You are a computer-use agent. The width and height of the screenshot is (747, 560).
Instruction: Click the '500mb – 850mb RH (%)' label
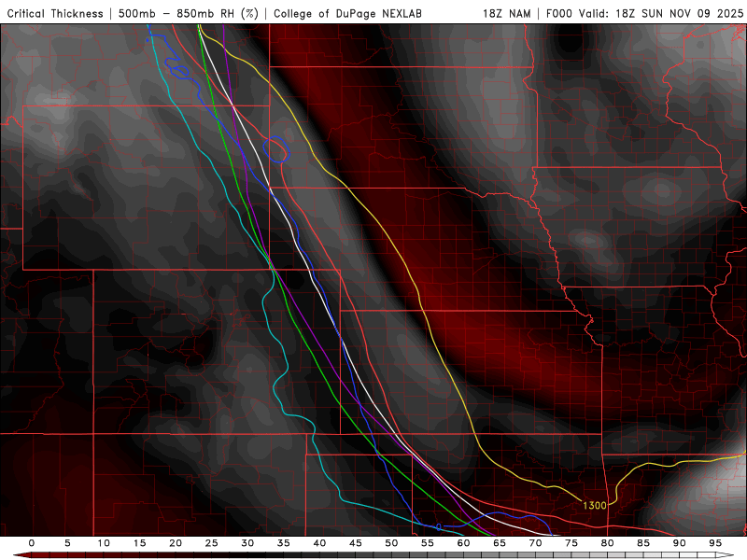click(189, 13)
